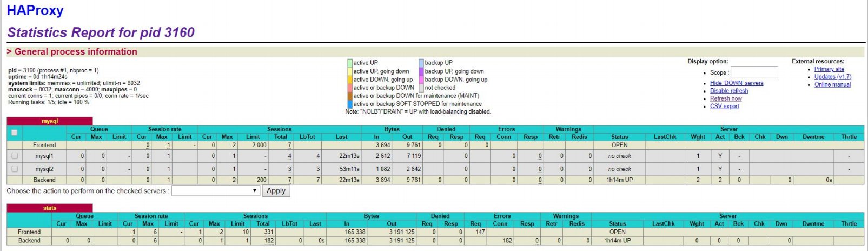Click the stats Backend row label

[29, 241]
